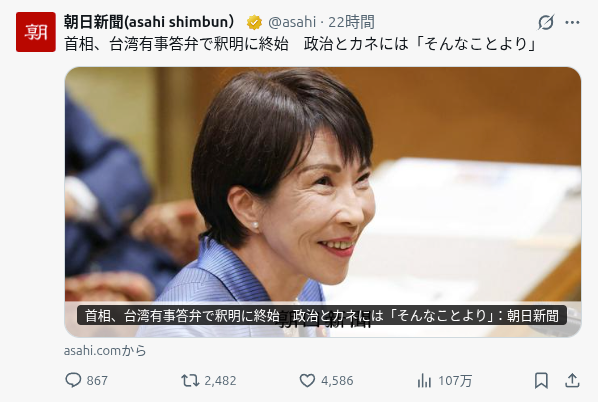Open the @asahi handle link
The height and width of the screenshot is (402, 598).
(292, 22)
